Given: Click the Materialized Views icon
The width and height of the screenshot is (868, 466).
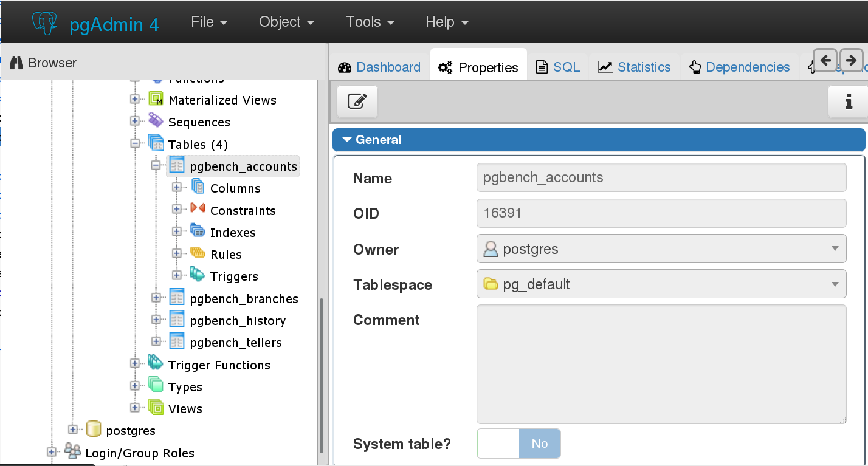Looking at the screenshot, I should [156, 100].
